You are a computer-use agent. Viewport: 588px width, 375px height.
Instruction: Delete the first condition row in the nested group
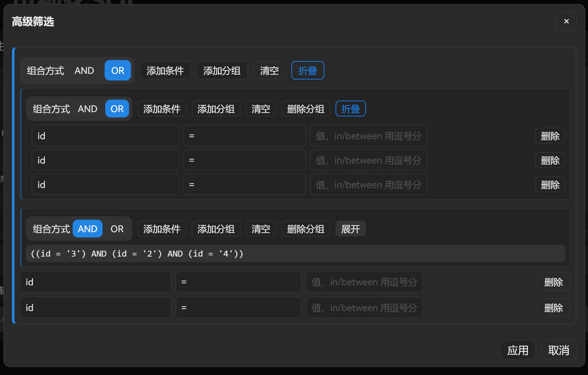(550, 136)
